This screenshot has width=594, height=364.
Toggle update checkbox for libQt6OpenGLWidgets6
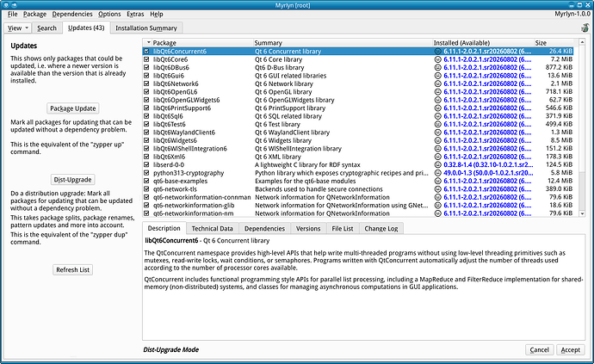coord(146,100)
